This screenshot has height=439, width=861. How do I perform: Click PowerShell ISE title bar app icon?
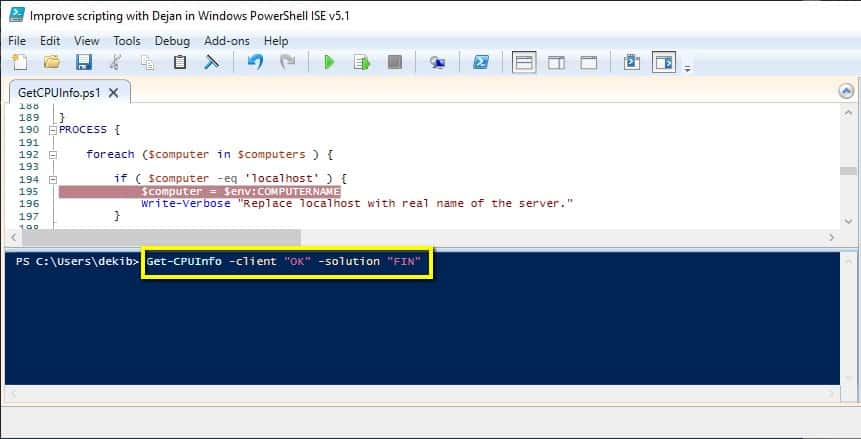coord(16,15)
